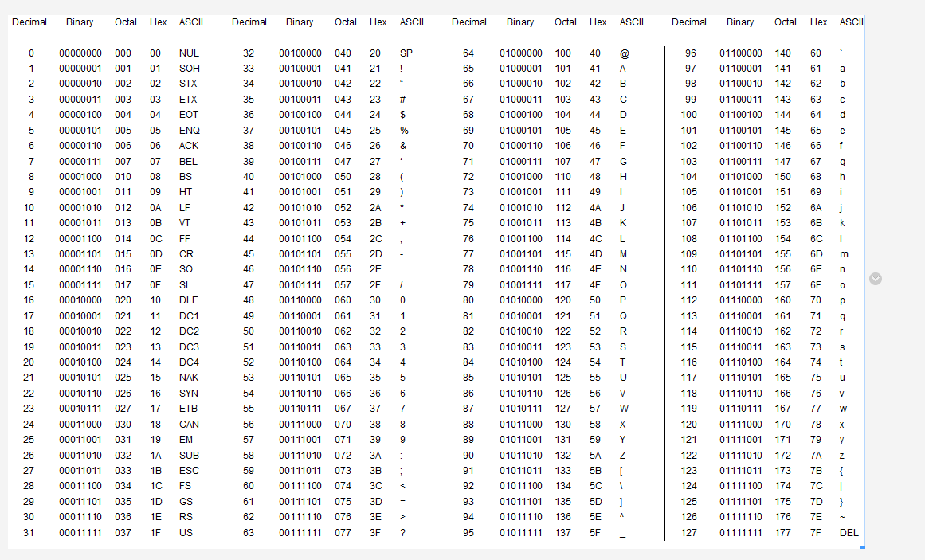Select the @ symbol for decimal 64
This screenshot has width=925, height=560.
click(625, 53)
